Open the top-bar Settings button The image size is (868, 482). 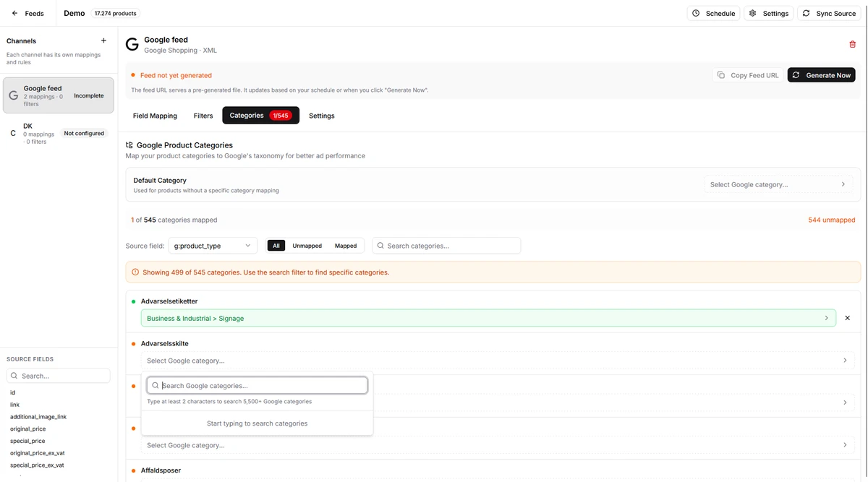click(768, 14)
